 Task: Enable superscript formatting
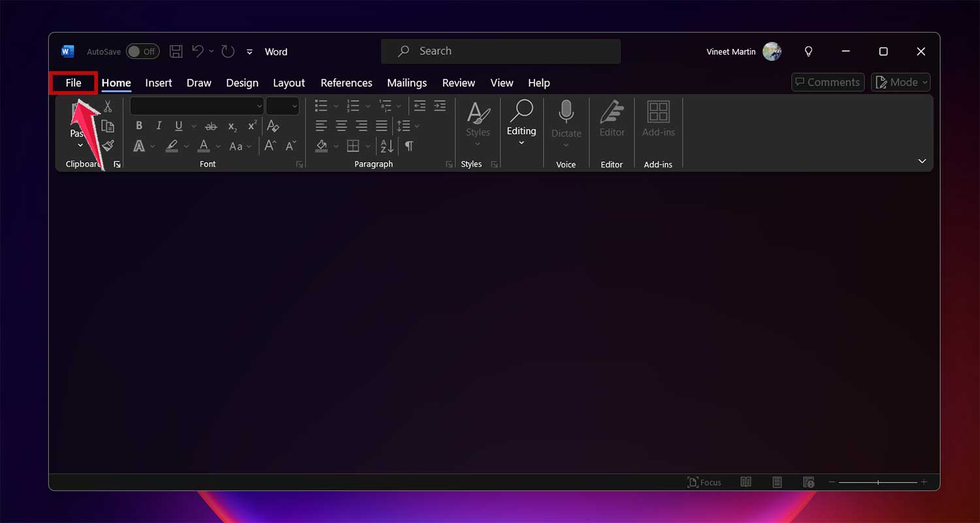click(252, 126)
